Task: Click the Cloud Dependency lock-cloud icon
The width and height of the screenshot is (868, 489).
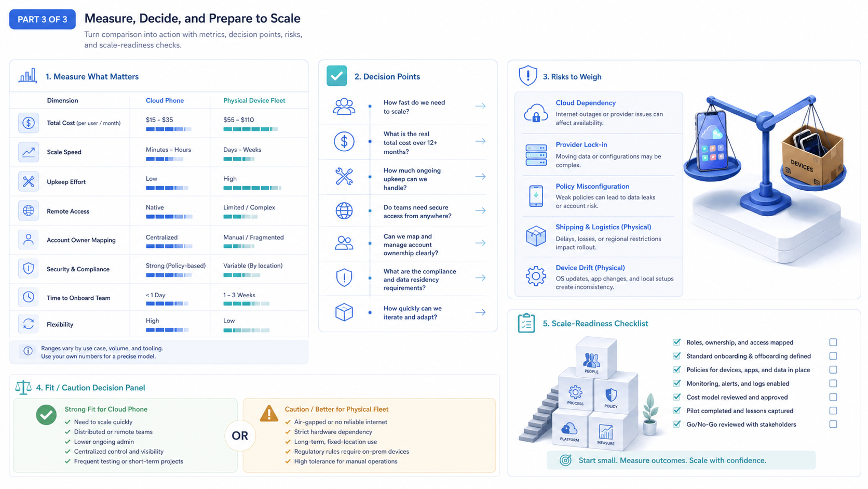Action: (536, 113)
